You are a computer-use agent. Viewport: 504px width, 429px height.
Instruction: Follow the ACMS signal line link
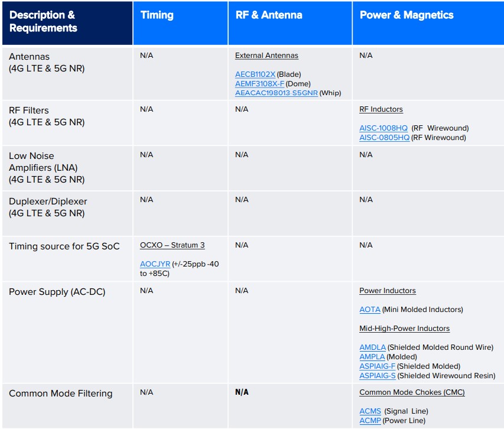[x=370, y=411]
